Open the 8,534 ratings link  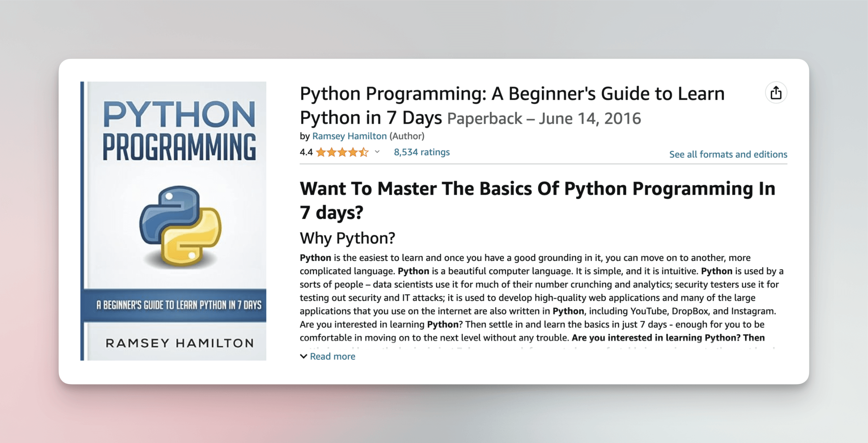click(x=421, y=152)
